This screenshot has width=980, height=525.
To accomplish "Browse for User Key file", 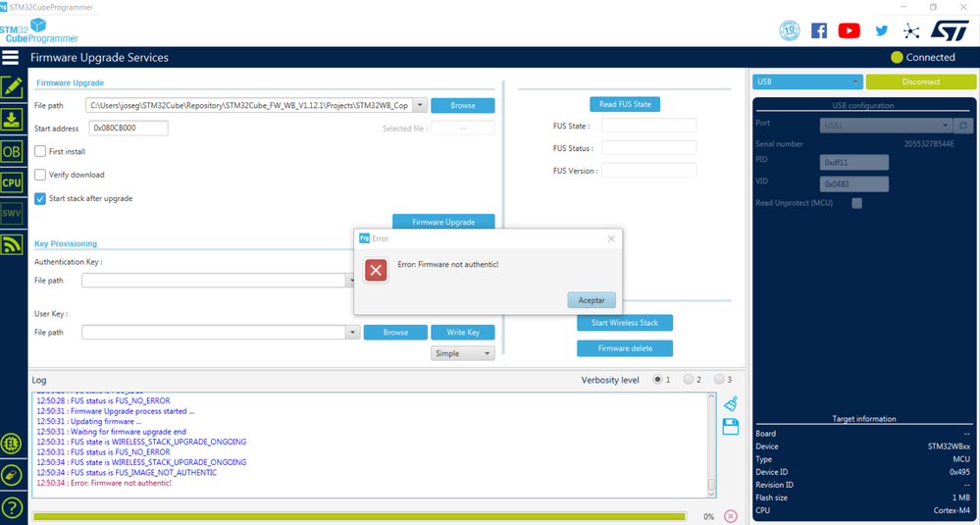I will (395, 333).
